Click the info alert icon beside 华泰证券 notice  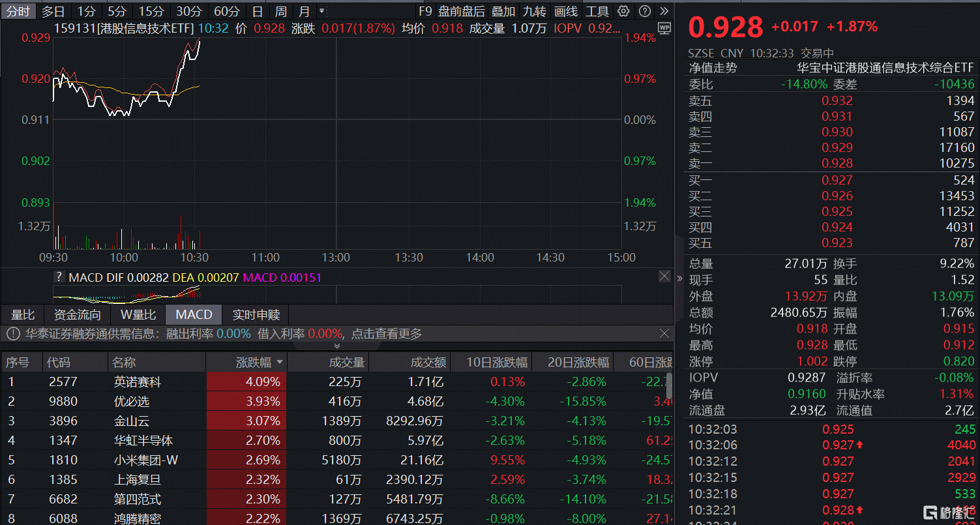(13, 334)
